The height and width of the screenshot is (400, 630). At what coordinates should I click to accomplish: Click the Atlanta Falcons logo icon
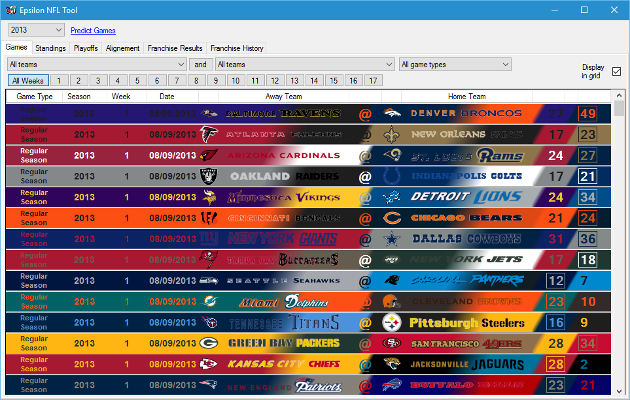click(x=209, y=133)
